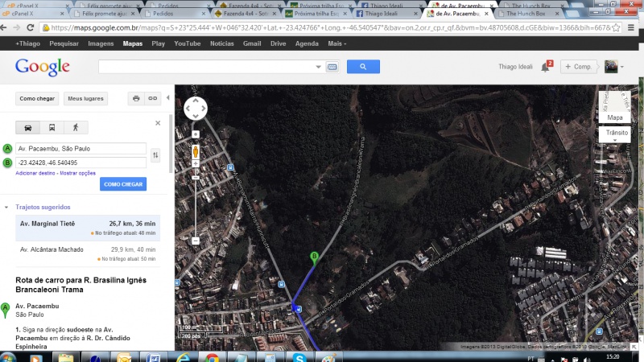This screenshot has height=362, width=644.
Task: Open Drive in the Google bar
Action: tap(278, 43)
